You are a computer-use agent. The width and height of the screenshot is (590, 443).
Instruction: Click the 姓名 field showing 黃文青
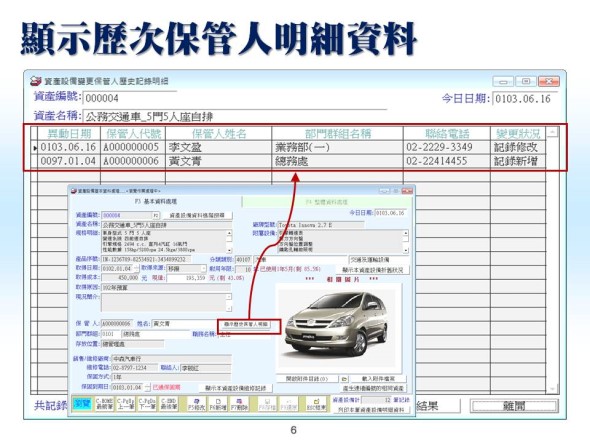click(184, 324)
